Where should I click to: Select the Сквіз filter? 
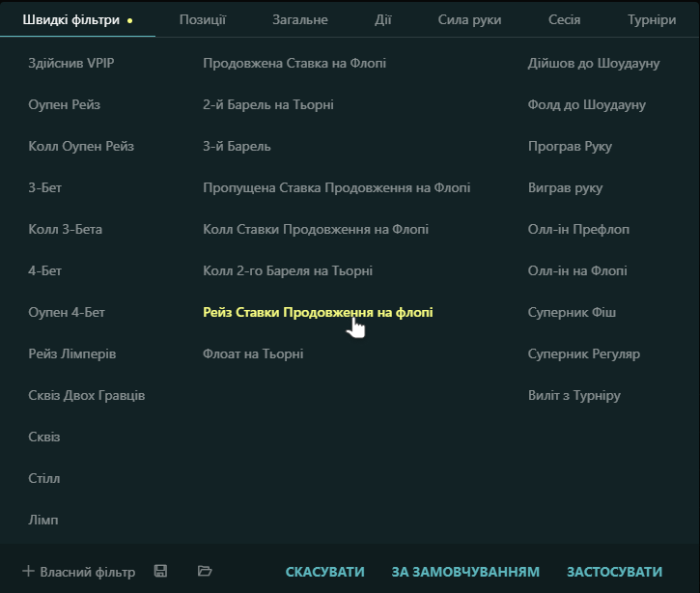44,437
